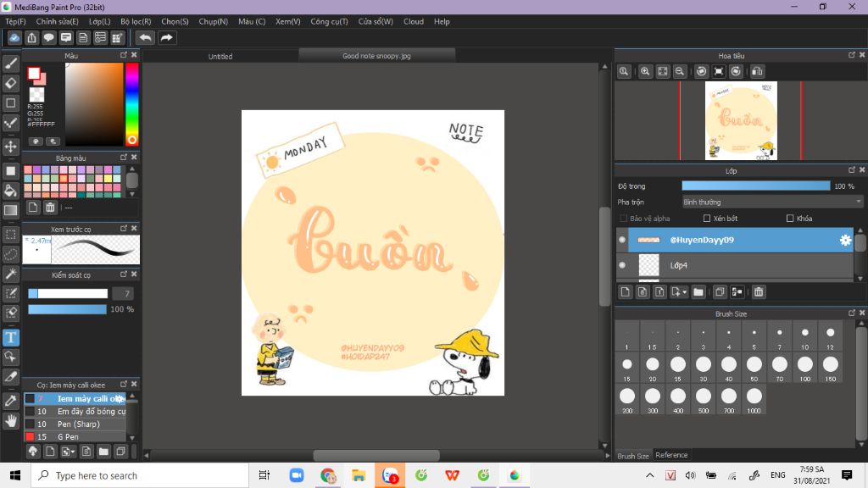The height and width of the screenshot is (488, 868).
Task: Flip the view with navigator flip icon
Action: tap(757, 71)
